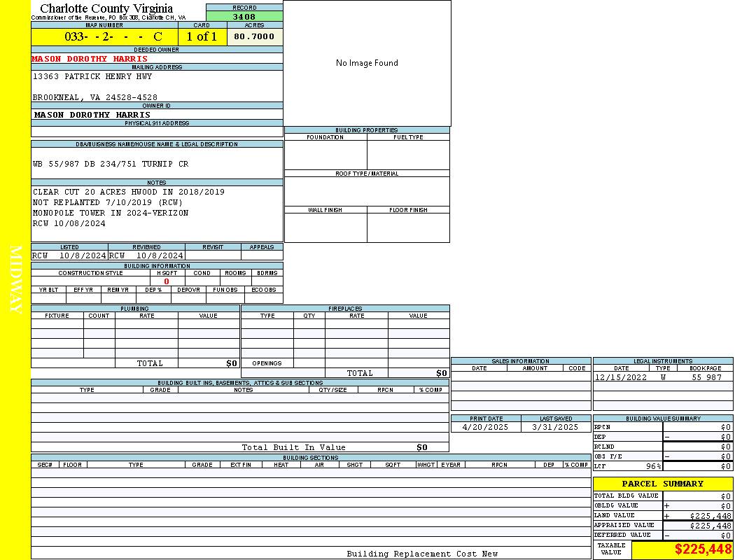Click the Listed date RCW 10/8/2024
The height and width of the screenshot is (560, 735).
pos(69,256)
